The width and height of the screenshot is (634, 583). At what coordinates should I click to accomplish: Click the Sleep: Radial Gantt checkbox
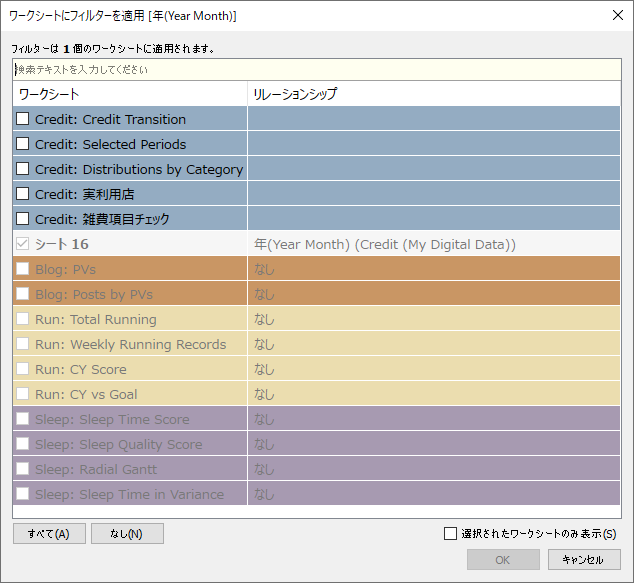23,469
